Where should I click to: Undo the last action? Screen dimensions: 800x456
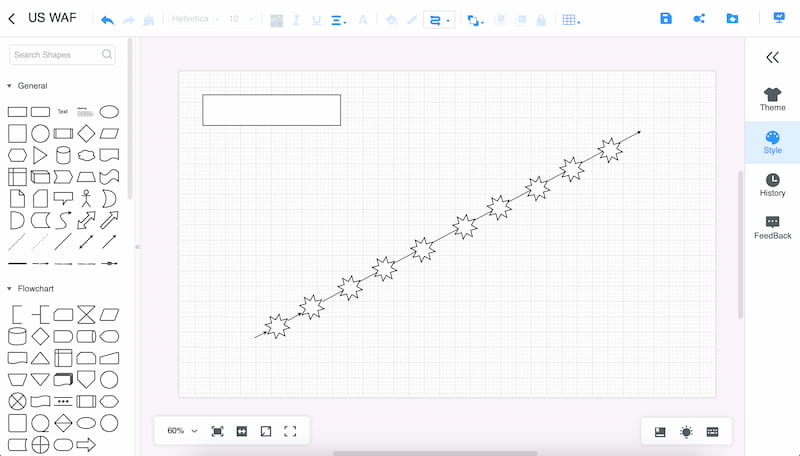pyautogui.click(x=107, y=20)
